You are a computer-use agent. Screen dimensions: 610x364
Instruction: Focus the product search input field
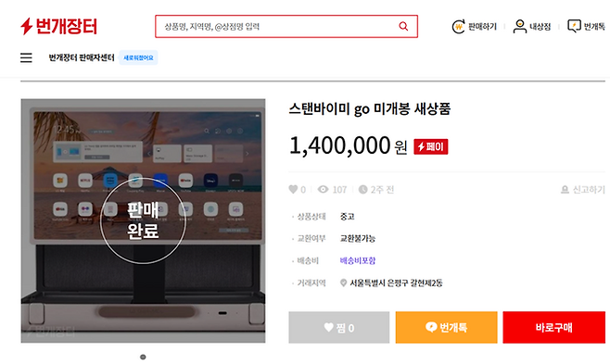click(286, 27)
